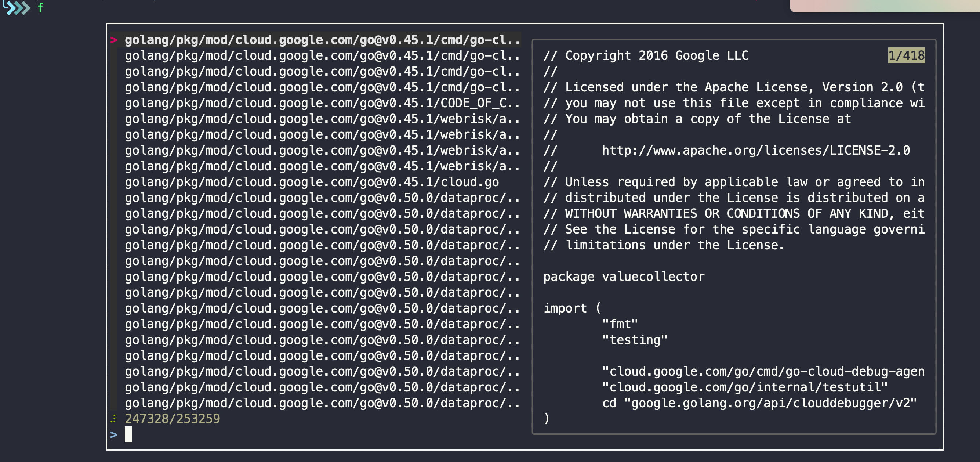Viewport: 980px width, 462px height.
Task: Select the CODE_OF_C.. file entry
Action: tap(322, 103)
